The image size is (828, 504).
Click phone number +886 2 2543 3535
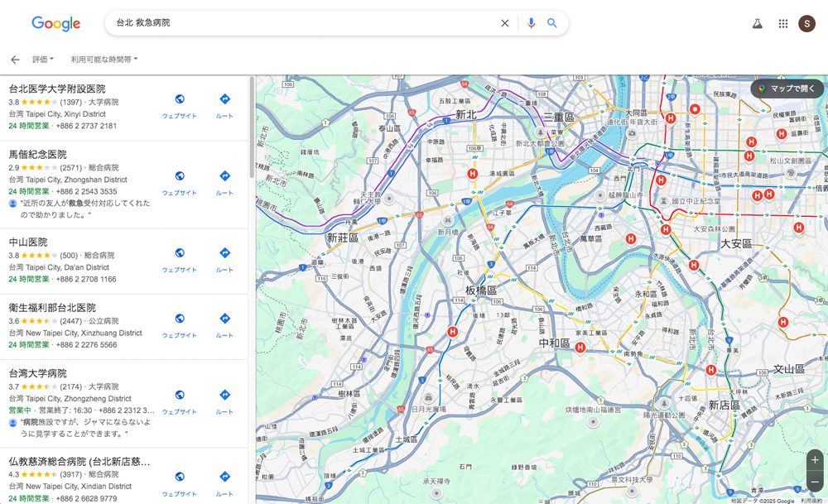pos(86,191)
